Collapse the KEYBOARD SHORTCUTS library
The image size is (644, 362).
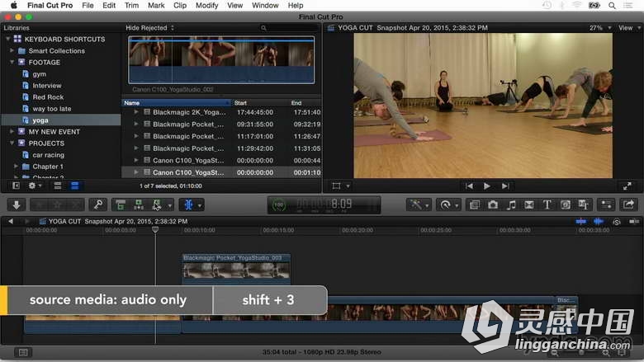click(x=7, y=39)
